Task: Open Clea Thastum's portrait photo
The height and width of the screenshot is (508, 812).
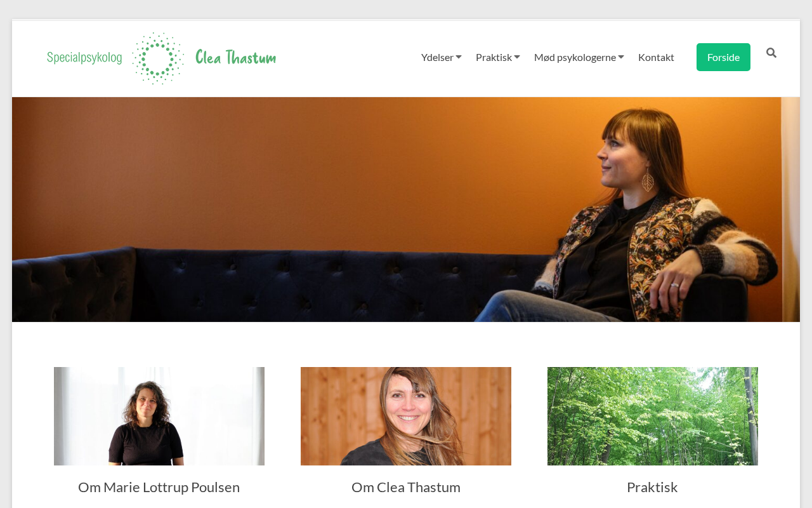Action: coord(406,416)
